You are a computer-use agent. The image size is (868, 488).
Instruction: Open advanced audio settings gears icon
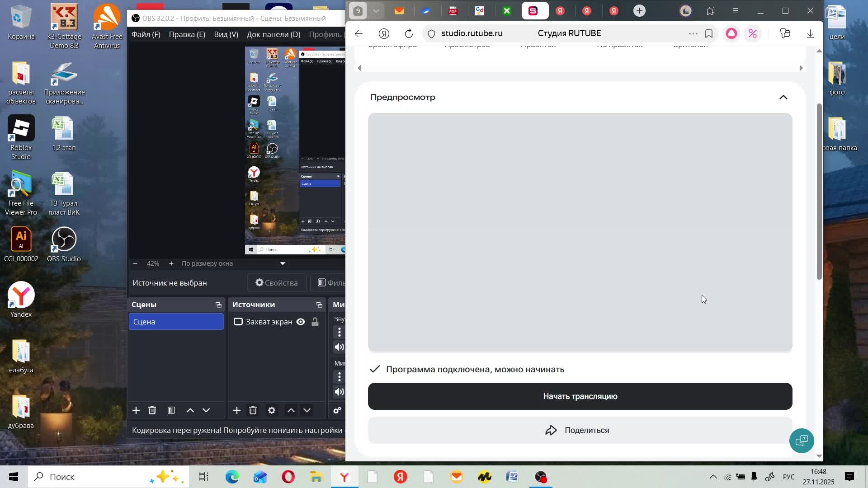click(337, 410)
